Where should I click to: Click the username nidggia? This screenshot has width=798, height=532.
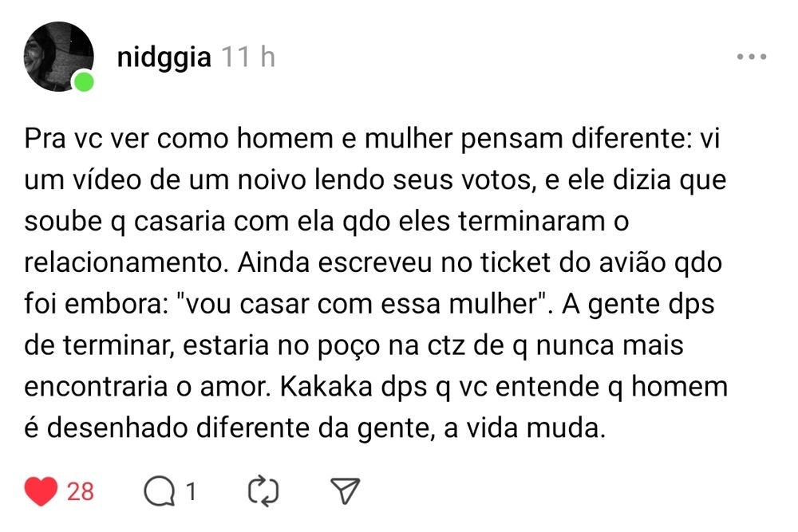tap(164, 58)
